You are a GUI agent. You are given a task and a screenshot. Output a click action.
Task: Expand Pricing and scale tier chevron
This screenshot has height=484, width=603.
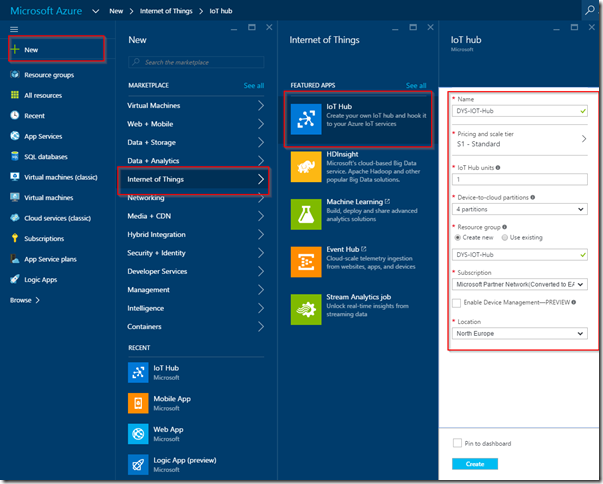click(x=584, y=139)
